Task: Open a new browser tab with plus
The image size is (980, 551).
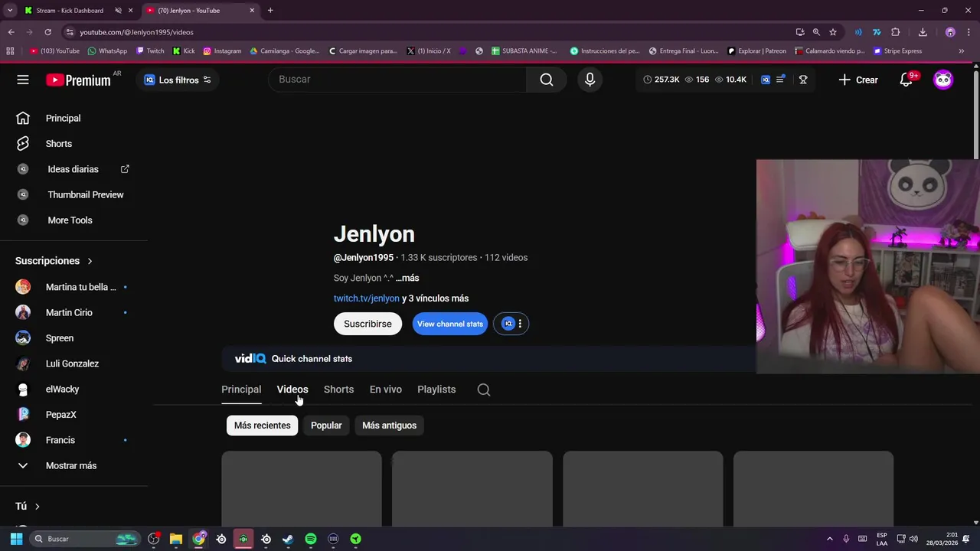Action: tap(270, 11)
